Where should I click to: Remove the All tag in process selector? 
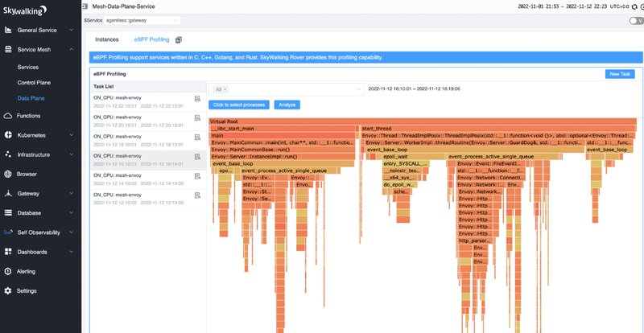coord(225,88)
